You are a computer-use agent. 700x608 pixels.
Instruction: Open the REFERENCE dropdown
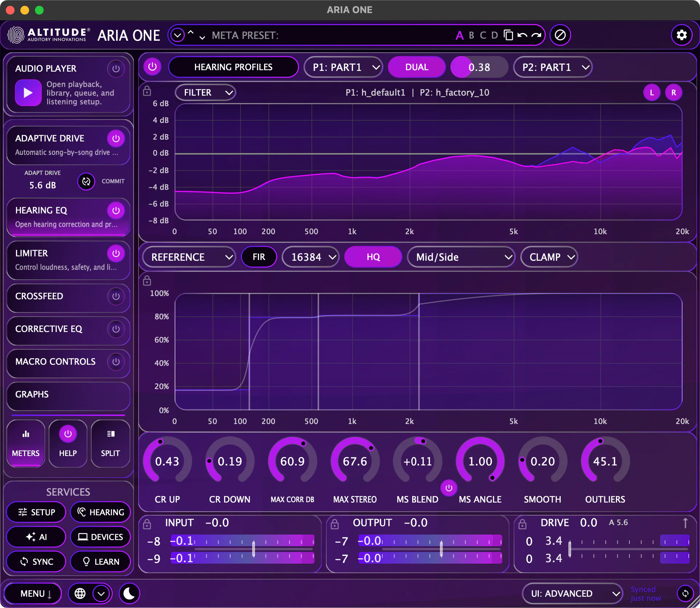tap(189, 257)
